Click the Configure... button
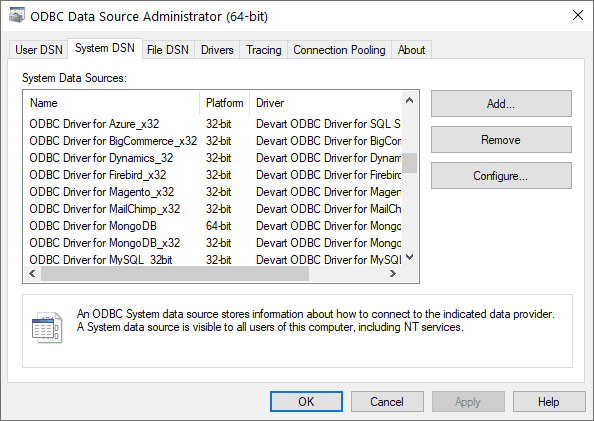 pyautogui.click(x=501, y=175)
